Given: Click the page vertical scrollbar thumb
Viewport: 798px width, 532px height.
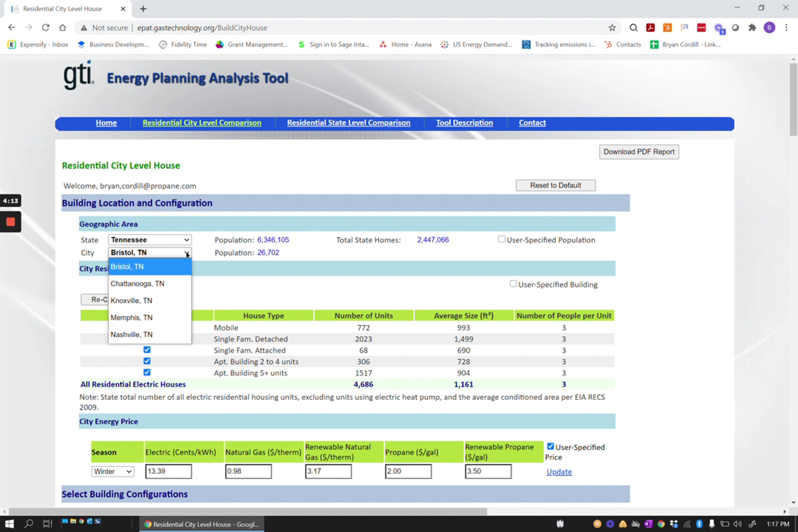Looking at the screenshot, I should point(793,99).
